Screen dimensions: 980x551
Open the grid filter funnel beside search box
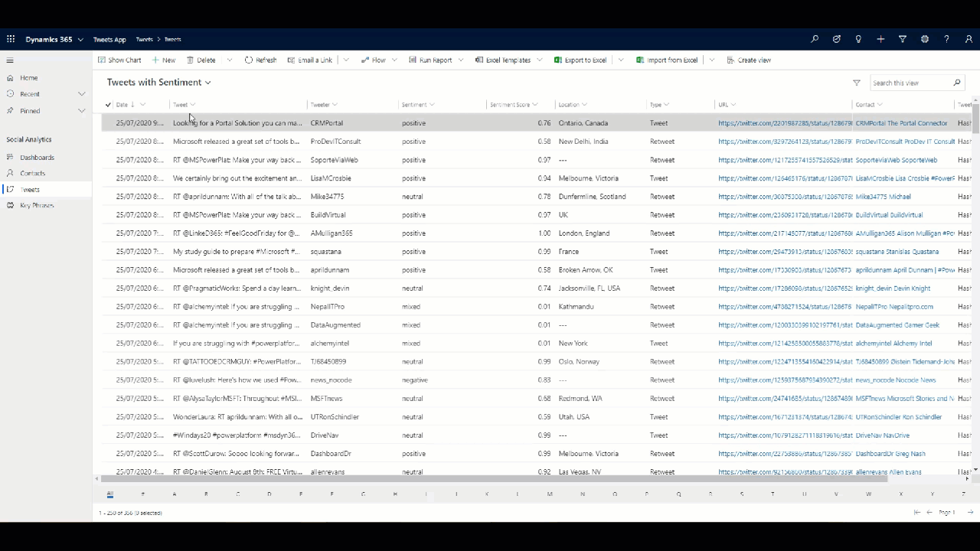(x=857, y=83)
